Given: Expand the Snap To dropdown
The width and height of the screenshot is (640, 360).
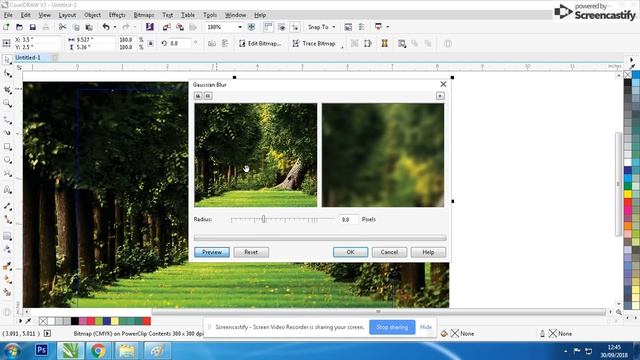Looking at the screenshot, I should coord(334,27).
